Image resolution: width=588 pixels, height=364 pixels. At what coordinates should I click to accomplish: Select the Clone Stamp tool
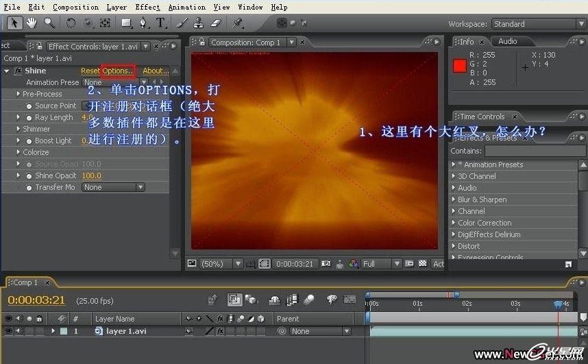(x=198, y=23)
